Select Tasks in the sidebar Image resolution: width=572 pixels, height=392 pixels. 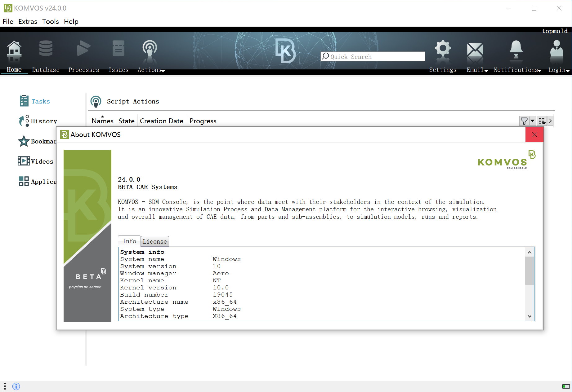34,101
